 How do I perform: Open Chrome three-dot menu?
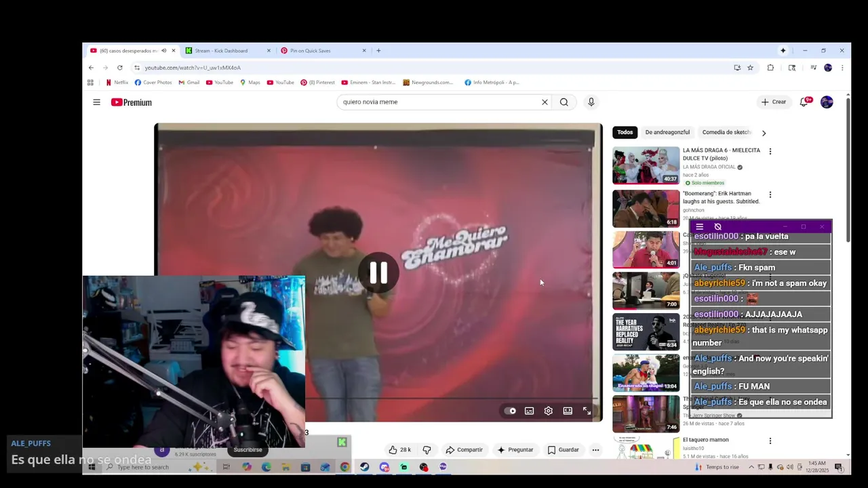(842, 68)
